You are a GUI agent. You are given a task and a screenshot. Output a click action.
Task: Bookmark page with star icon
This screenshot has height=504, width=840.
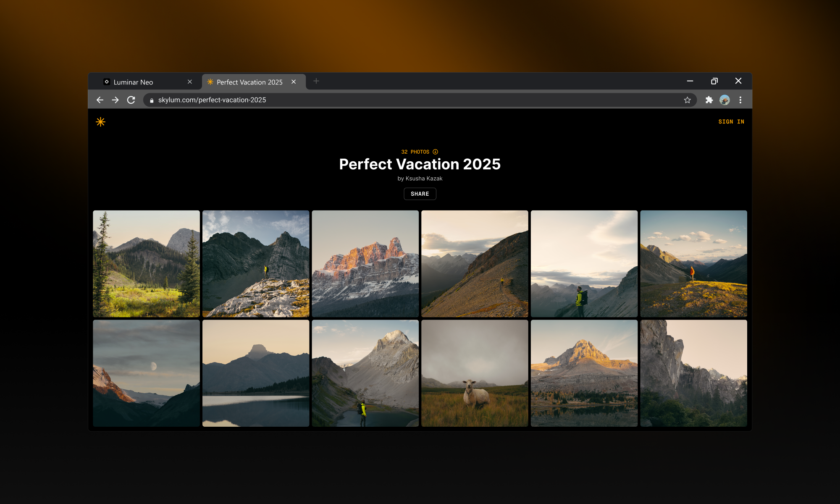(687, 100)
